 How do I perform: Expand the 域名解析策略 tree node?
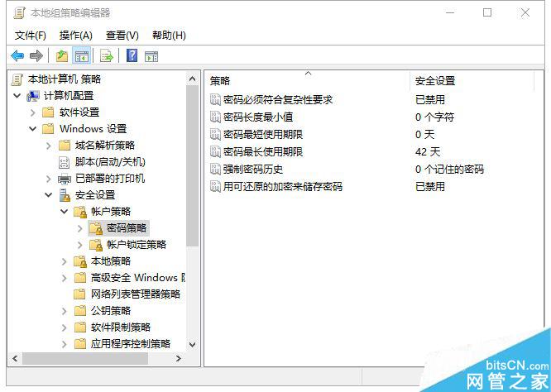(x=49, y=146)
